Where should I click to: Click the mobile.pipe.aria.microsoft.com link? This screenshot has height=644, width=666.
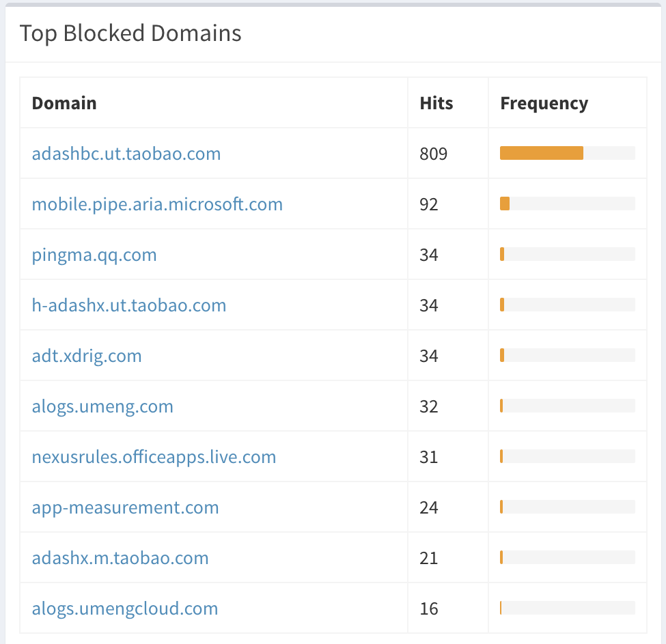pos(157,204)
